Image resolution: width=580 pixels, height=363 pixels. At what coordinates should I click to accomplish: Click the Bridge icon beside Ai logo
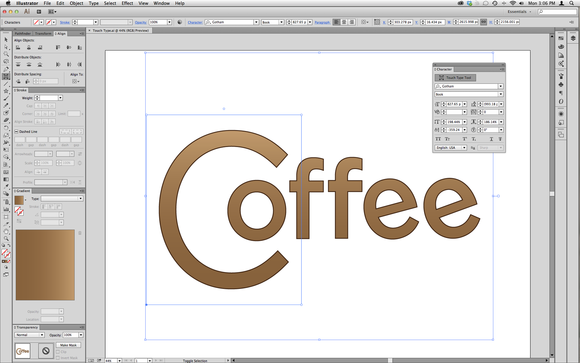(39, 12)
